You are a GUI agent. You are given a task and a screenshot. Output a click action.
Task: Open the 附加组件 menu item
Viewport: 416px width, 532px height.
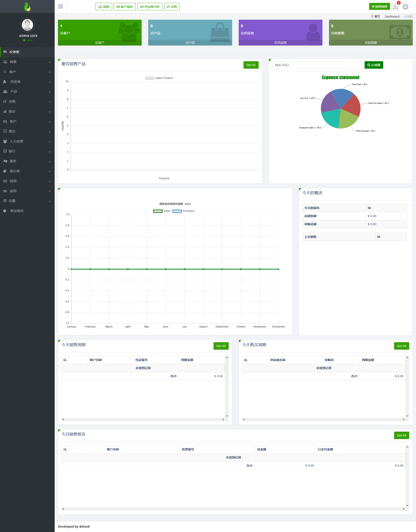point(27,211)
